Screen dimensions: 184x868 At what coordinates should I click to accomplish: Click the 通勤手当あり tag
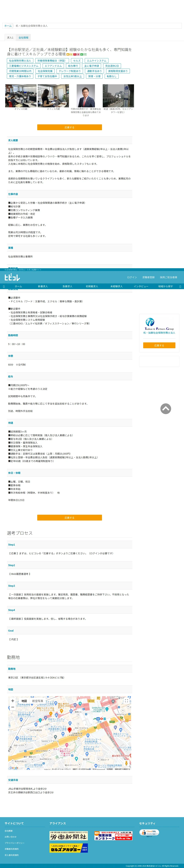pos(94,71)
